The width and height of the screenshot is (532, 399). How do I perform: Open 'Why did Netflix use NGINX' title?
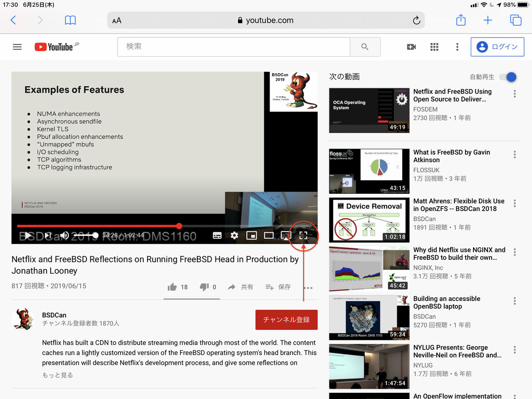pyautogui.click(x=459, y=254)
